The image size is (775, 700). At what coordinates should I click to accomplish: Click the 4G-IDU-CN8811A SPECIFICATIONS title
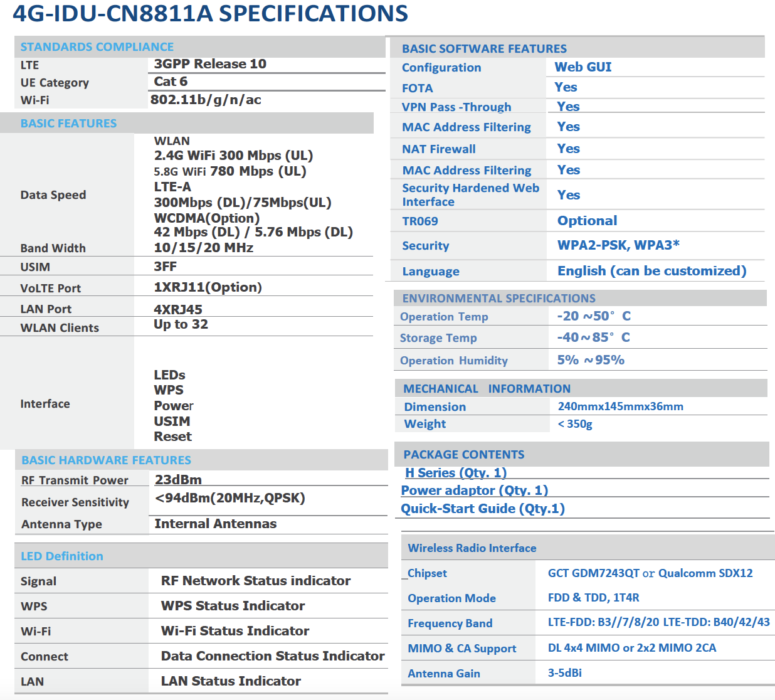[x=210, y=13]
